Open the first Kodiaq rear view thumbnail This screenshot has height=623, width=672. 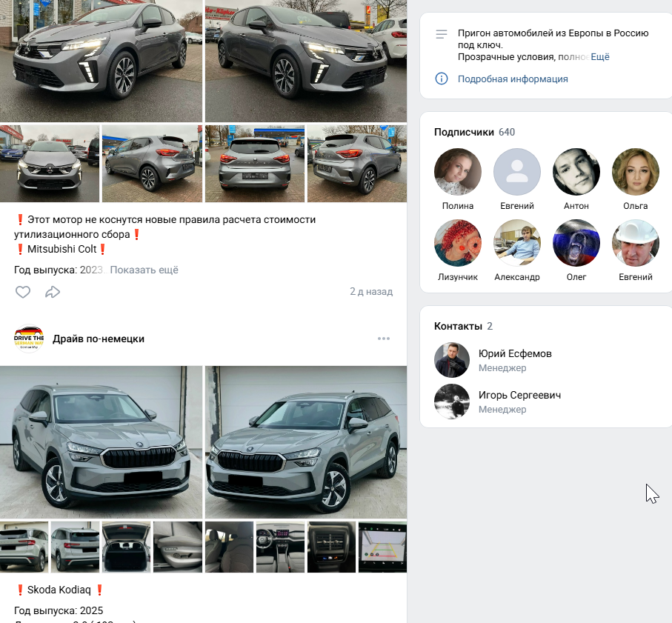pos(24,547)
